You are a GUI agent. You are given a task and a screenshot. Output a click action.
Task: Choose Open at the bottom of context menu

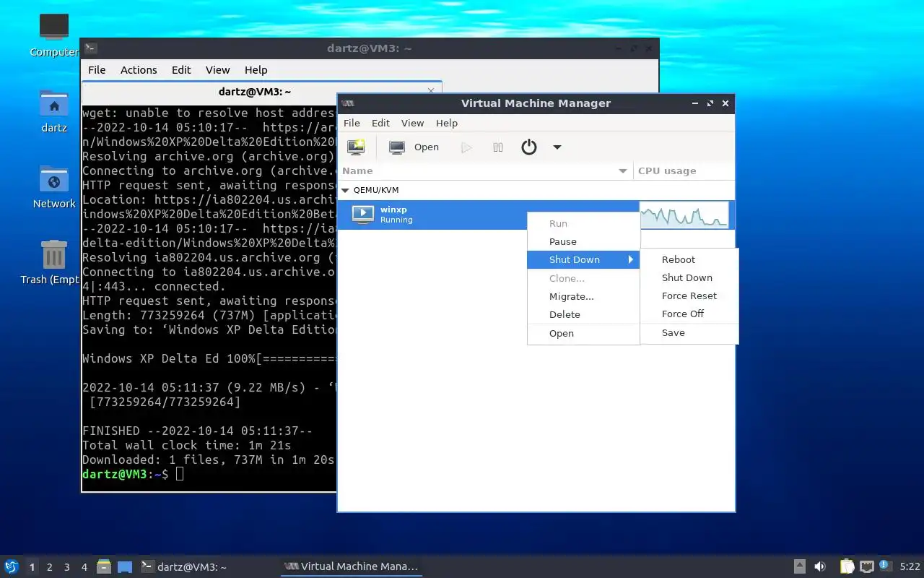click(583, 334)
